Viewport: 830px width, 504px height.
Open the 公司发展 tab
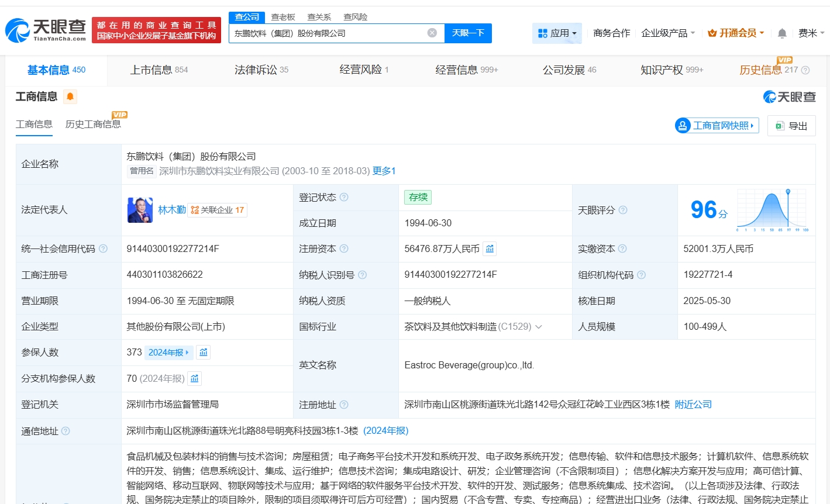570,70
